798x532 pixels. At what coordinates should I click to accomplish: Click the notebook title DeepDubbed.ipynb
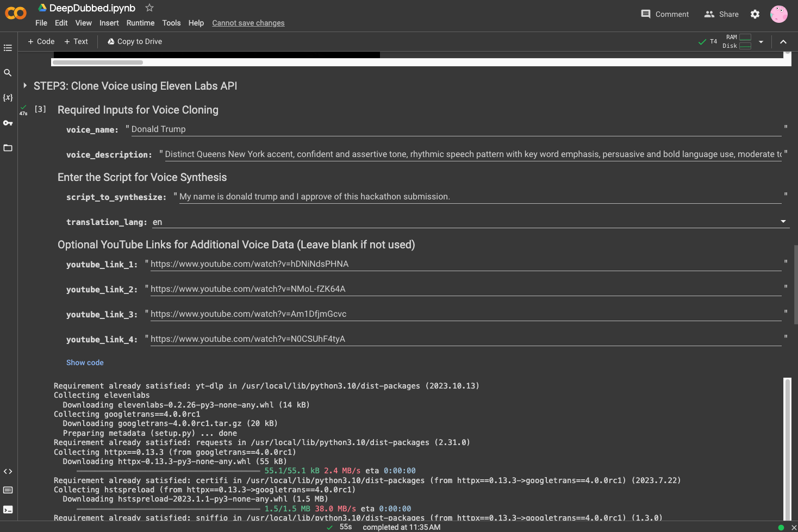(92, 8)
